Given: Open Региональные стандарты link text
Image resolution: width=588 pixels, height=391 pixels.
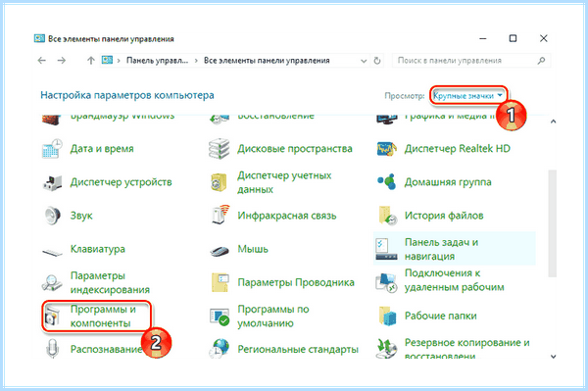Looking at the screenshot, I should pos(298,349).
